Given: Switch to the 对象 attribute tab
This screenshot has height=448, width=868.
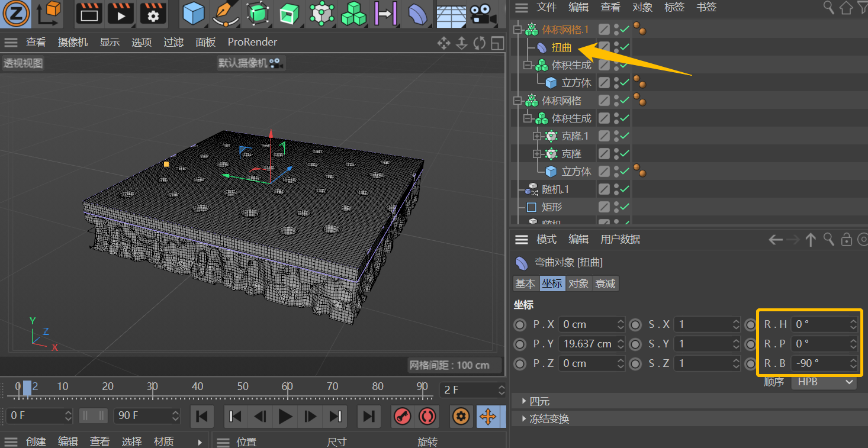Looking at the screenshot, I should [578, 283].
